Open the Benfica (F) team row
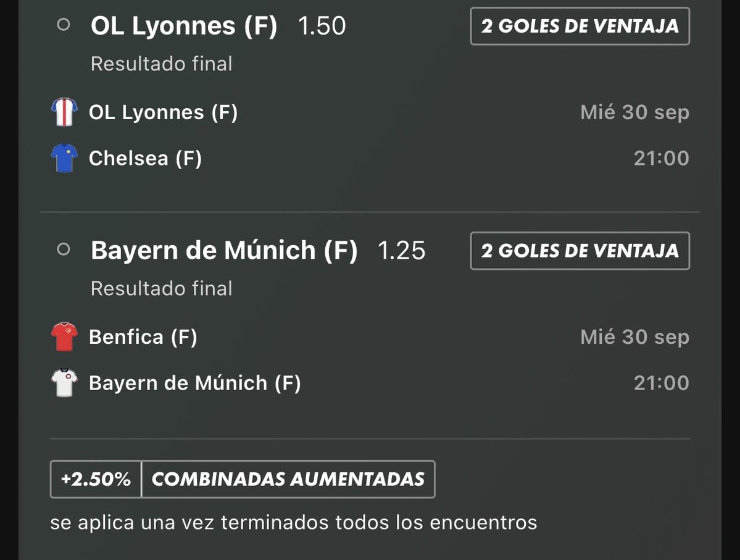 370,337
